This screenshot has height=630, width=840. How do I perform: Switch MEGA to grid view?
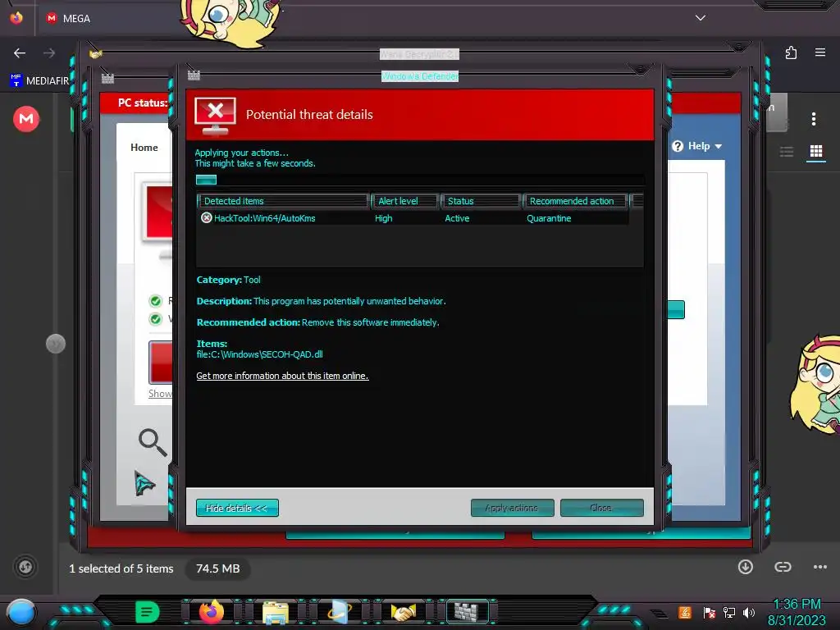[816, 152]
